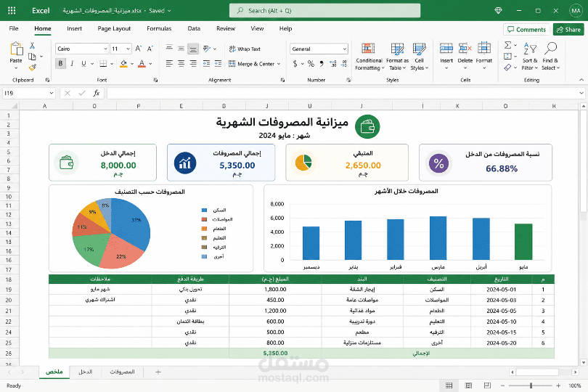Image resolution: width=588 pixels, height=392 pixels.
Task: Click the Paste clipboard icon
Action: coord(16,49)
